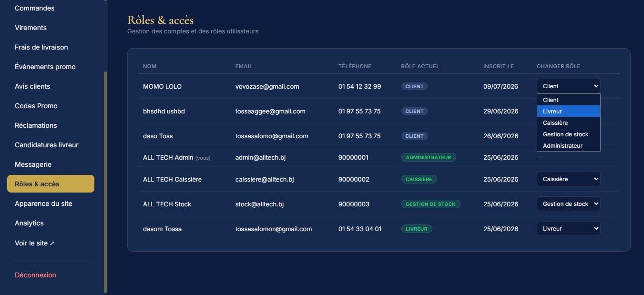Open role dropdown for ALL TECH Stock
The height and width of the screenshot is (295, 644).
568,204
